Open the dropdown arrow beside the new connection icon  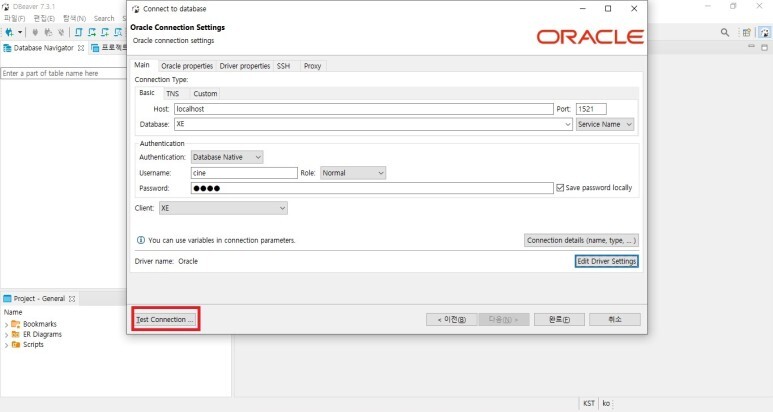coord(20,33)
